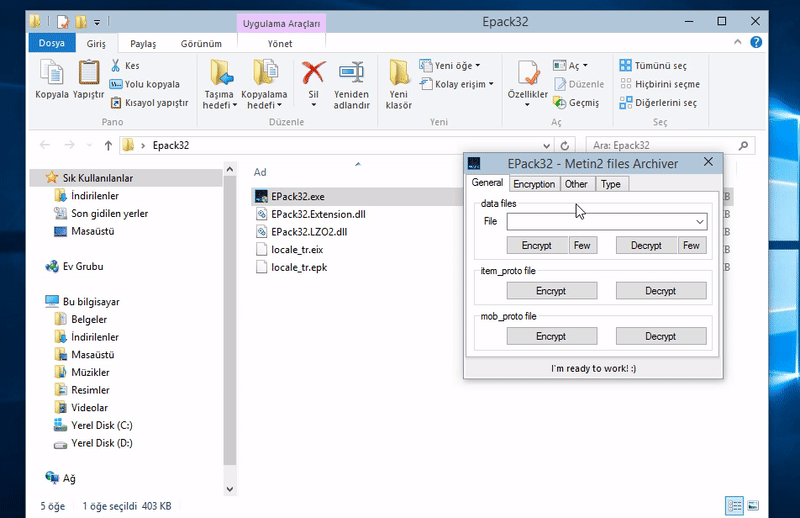
Task: Click the Kopyala (copy) ribbon icon
Action: tap(52, 72)
